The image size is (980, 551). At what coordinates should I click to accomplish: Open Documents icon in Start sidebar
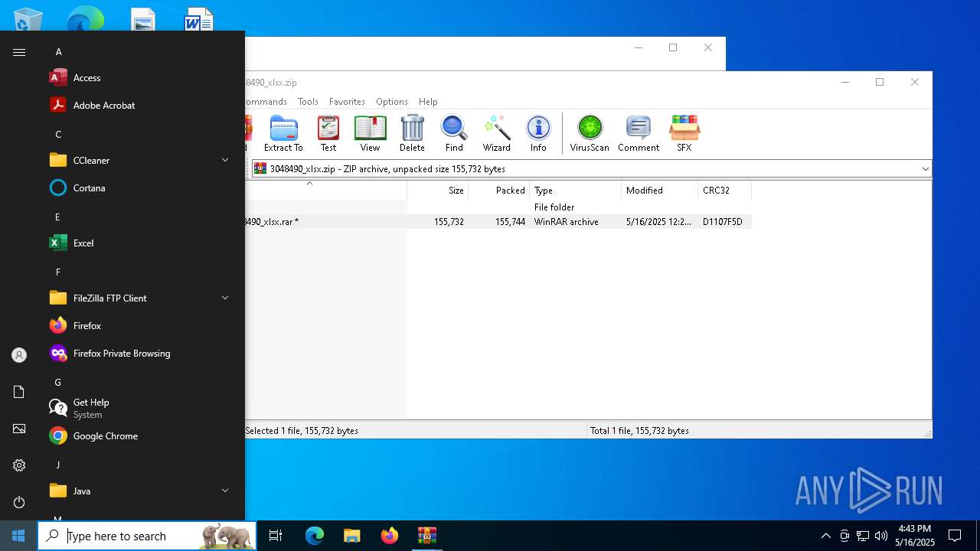[19, 392]
